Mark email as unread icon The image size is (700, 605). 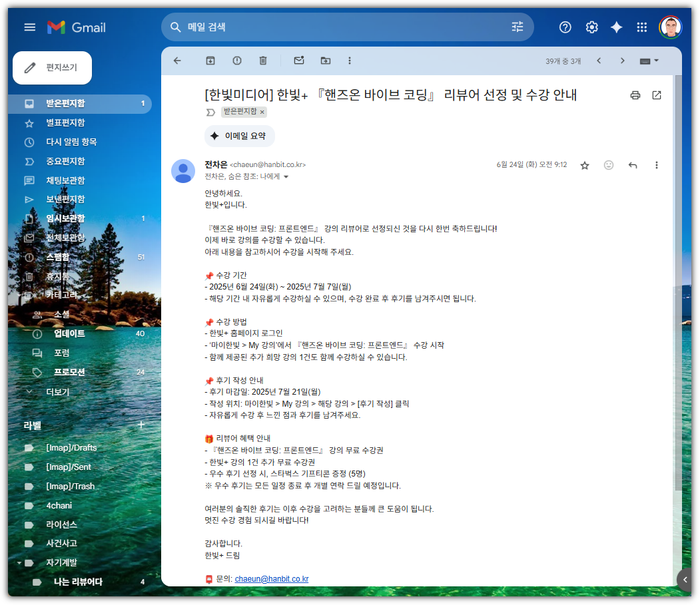click(299, 60)
